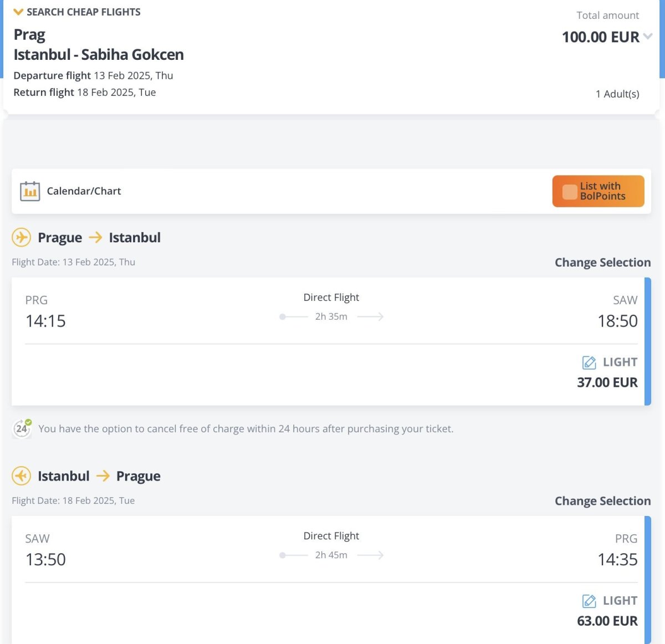Screen dimensions: 665x644
Task: Click the orange arrow between Istanbul and Prague
Action: 103,476
